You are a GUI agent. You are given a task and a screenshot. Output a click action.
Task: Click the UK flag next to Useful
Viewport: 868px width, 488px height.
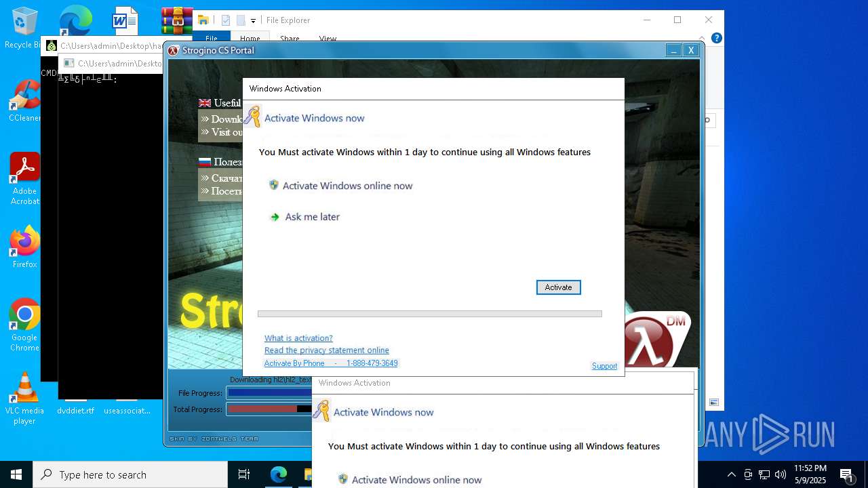(205, 103)
